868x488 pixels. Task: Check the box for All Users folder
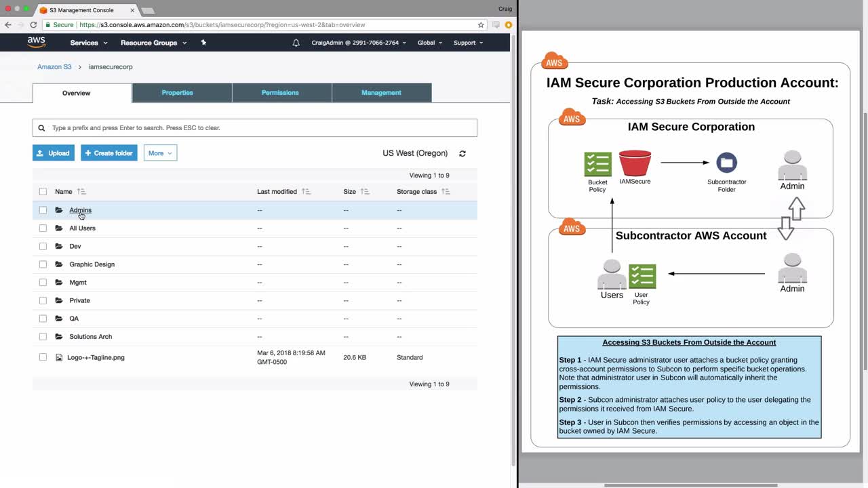(x=43, y=228)
